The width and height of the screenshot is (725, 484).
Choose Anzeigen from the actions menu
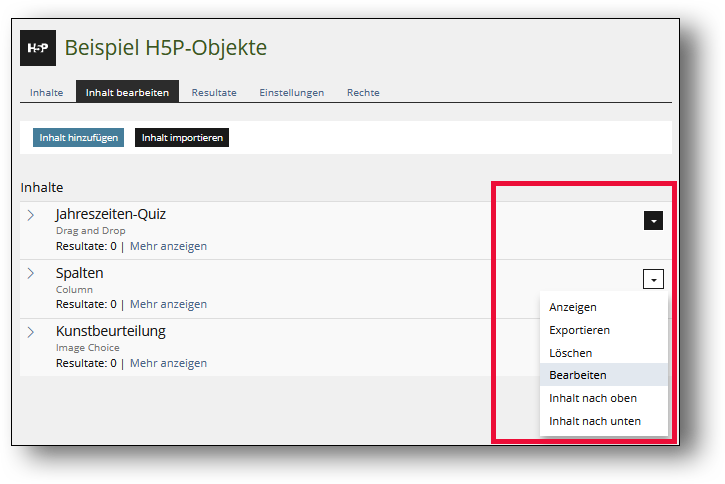(x=573, y=307)
